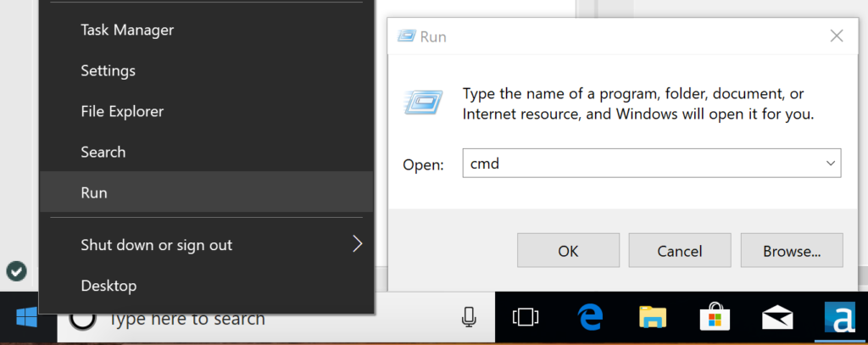Open Task View from the taskbar
The image size is (868, 345).
tap(526, 318)
